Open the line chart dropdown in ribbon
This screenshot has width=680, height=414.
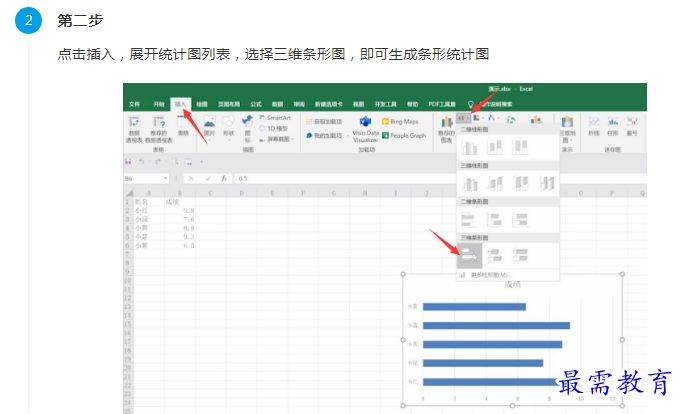[x=493, y=118]
